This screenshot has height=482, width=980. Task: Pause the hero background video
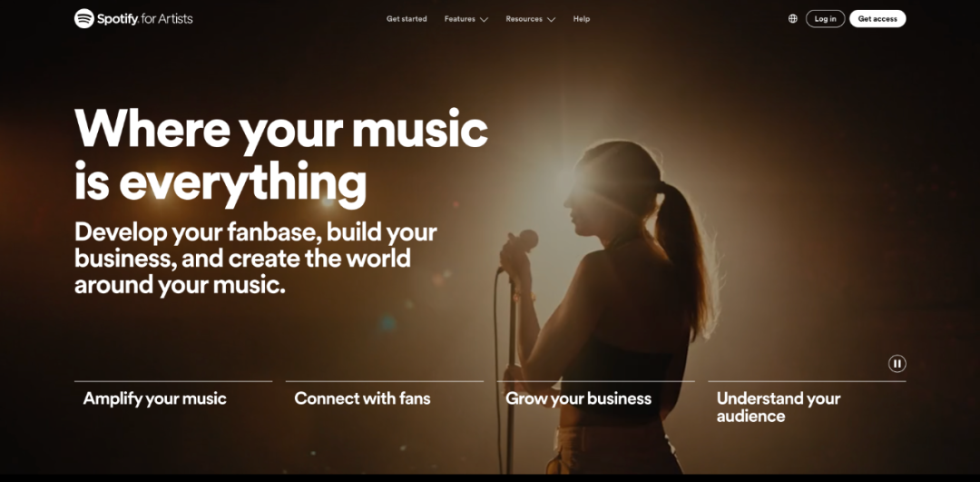coord(897,363)
